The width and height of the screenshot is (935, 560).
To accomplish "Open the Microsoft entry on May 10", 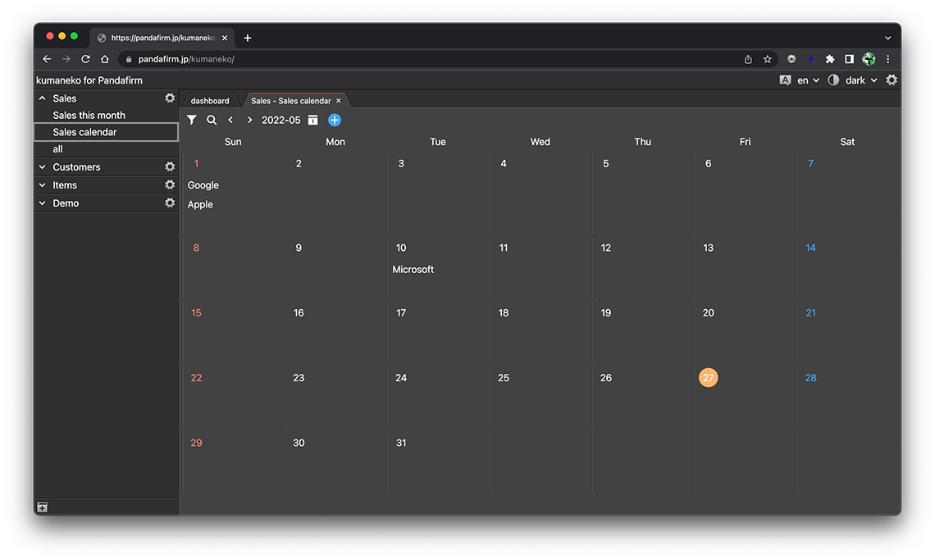I will pos(413,270).
